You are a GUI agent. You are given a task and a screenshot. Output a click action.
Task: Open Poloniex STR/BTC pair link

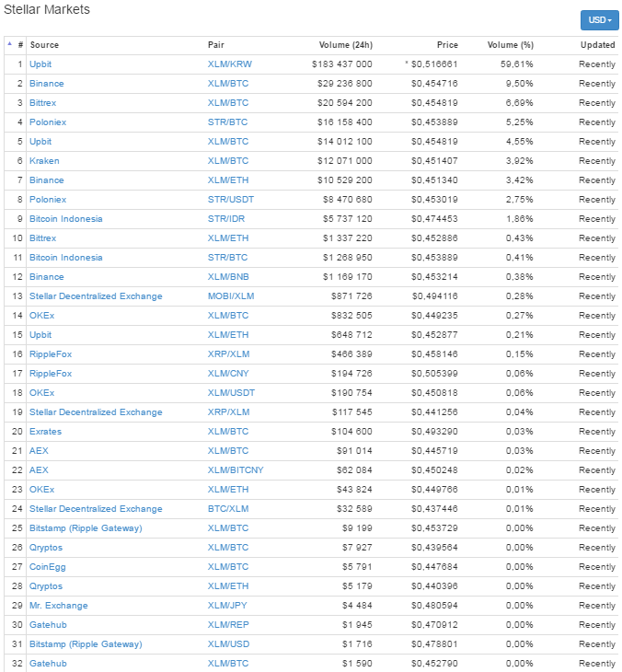227,122
